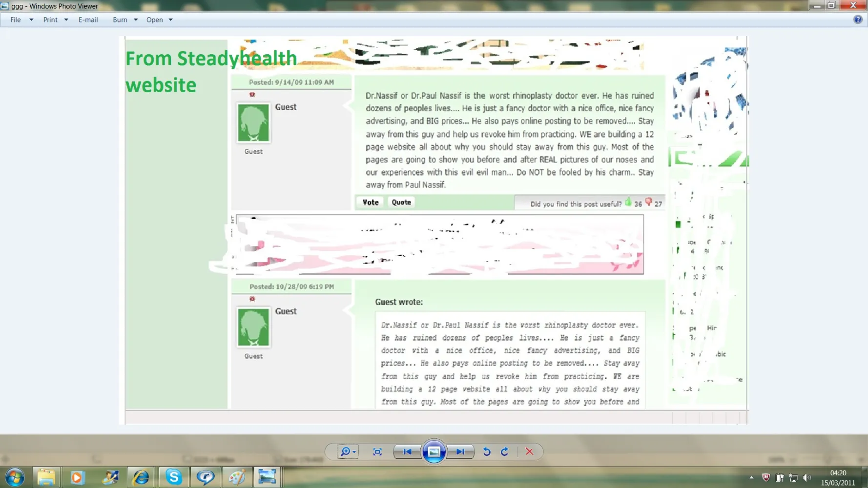This screenshot has height=488, width=868.
Task: Open the Paint palette taskbar icon
Action: click(237, 477)
